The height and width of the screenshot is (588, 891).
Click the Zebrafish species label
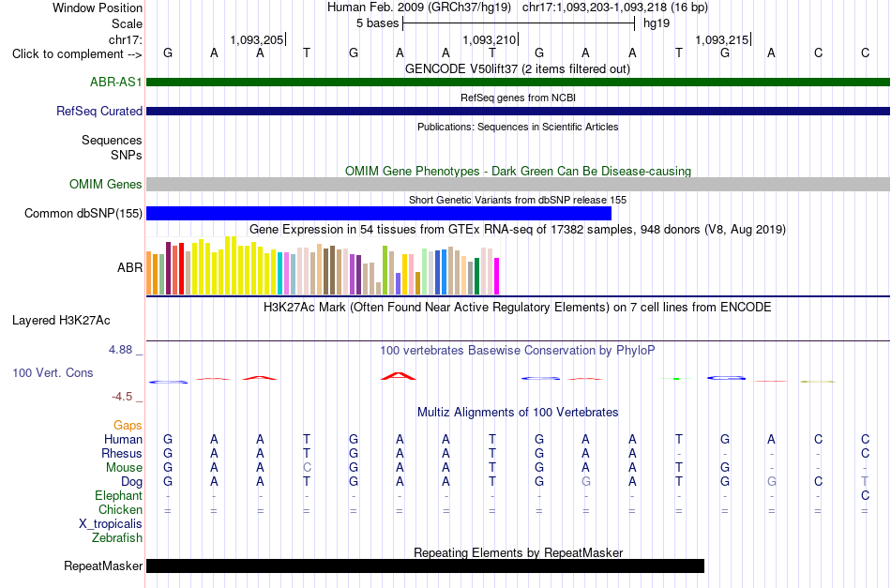pos(117,537)
